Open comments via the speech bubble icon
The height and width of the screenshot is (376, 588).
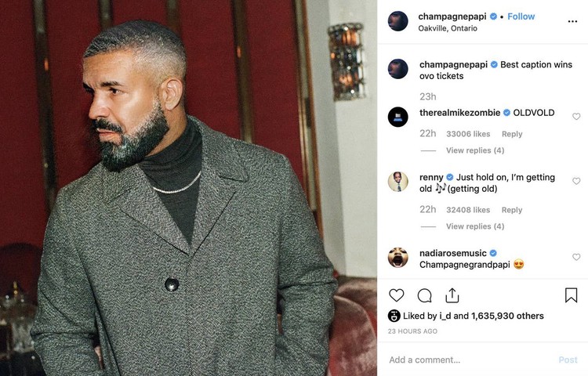tap(424, 295)
